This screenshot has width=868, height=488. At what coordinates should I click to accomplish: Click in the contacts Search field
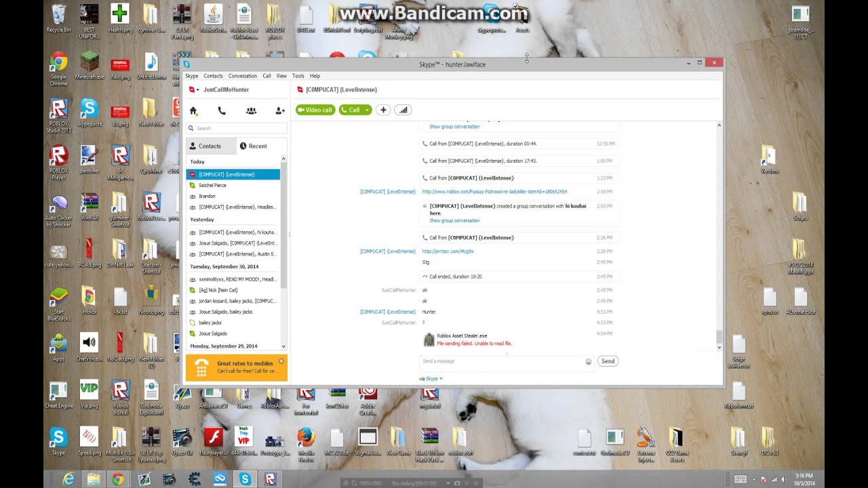click(237, 128)
